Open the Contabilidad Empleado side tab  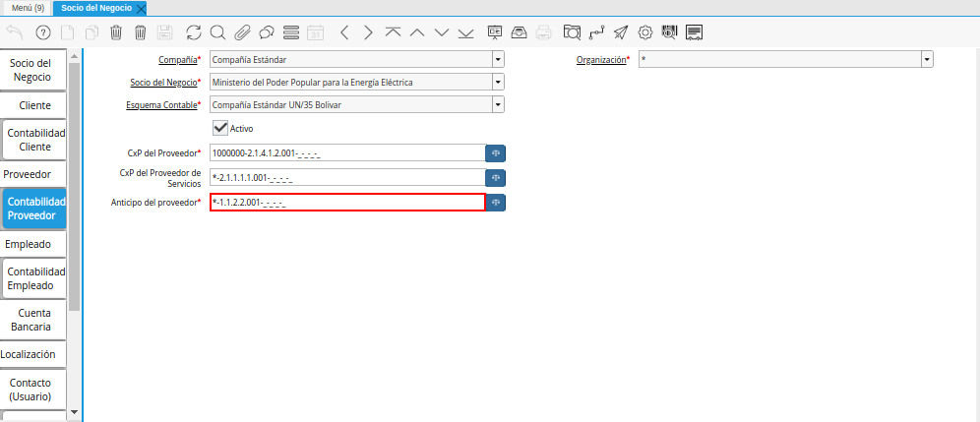pos(35,278)
